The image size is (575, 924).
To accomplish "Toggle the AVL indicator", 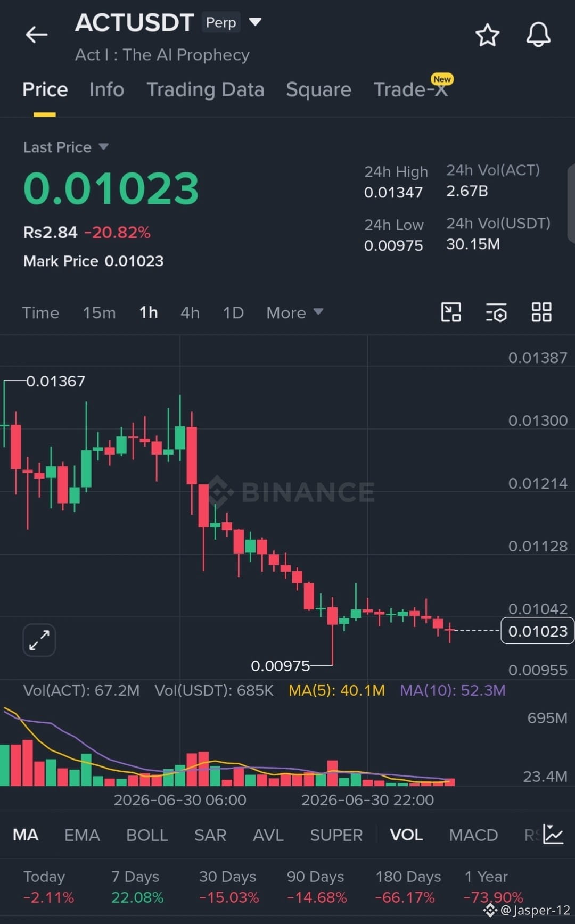I will [x=268, y=835].
